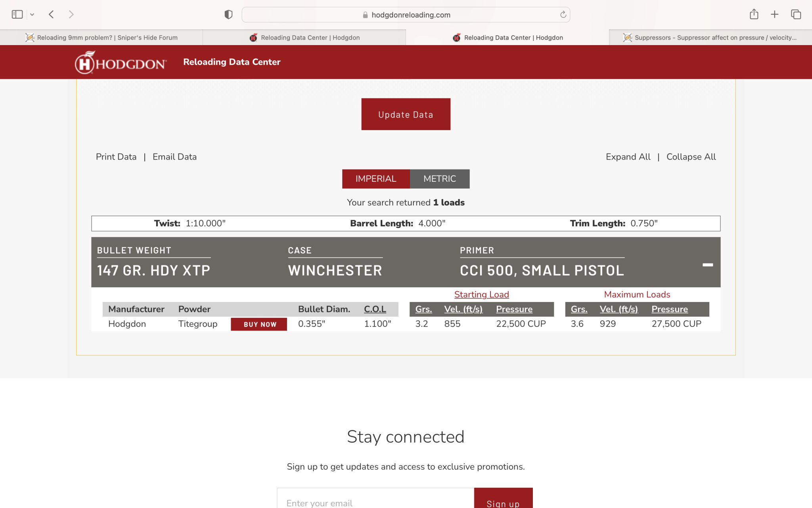Image resolution: width=812 pixels, height=508 pixels.
Task: Click the BUY NOW button for Titegroup
Action: coord(259,324)
